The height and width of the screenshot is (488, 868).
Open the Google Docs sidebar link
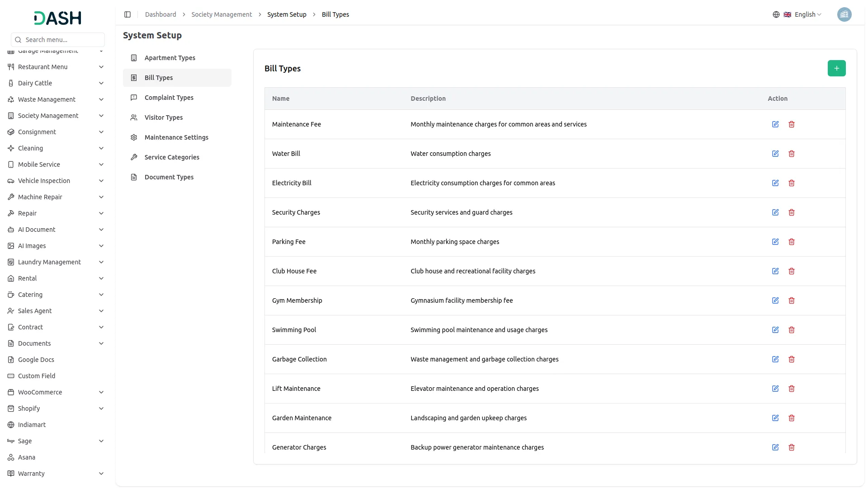click(x=36, y=360)
